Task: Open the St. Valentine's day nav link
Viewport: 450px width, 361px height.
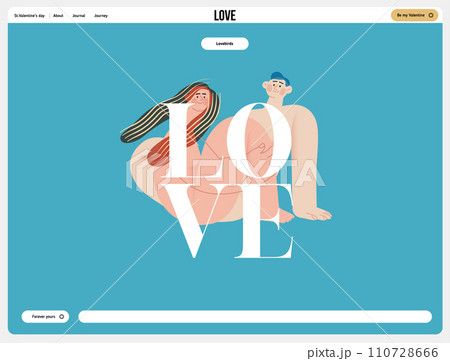Action: point(29,16)
